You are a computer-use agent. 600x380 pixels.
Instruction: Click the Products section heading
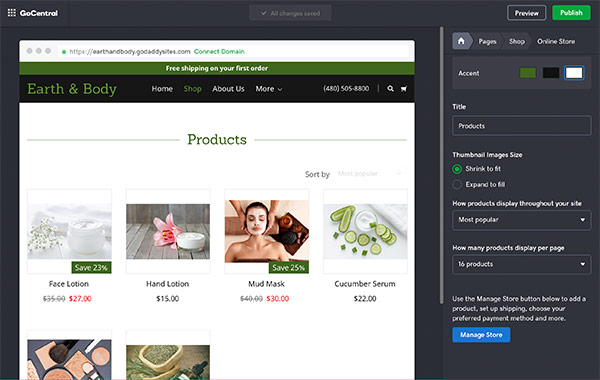coord(217,140)
